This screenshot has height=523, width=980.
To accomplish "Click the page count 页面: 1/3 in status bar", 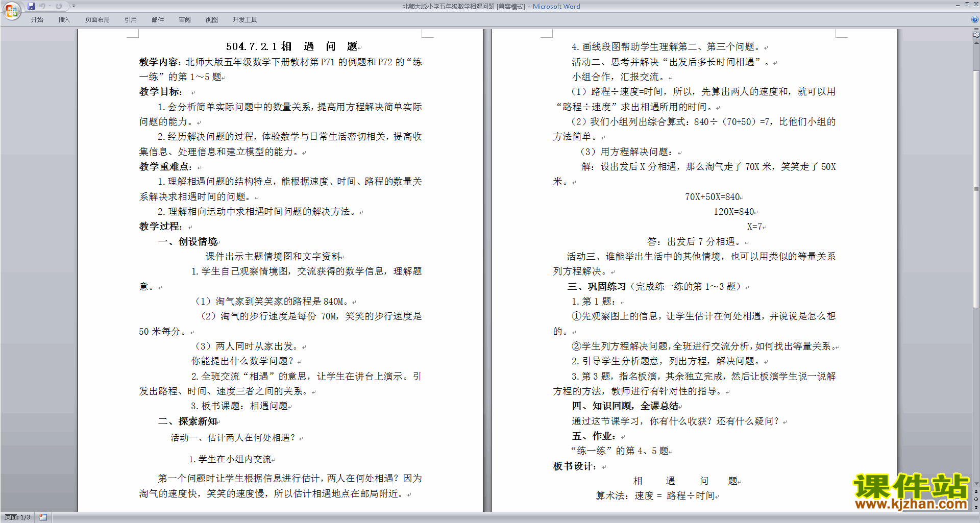I will pos(17,517).
